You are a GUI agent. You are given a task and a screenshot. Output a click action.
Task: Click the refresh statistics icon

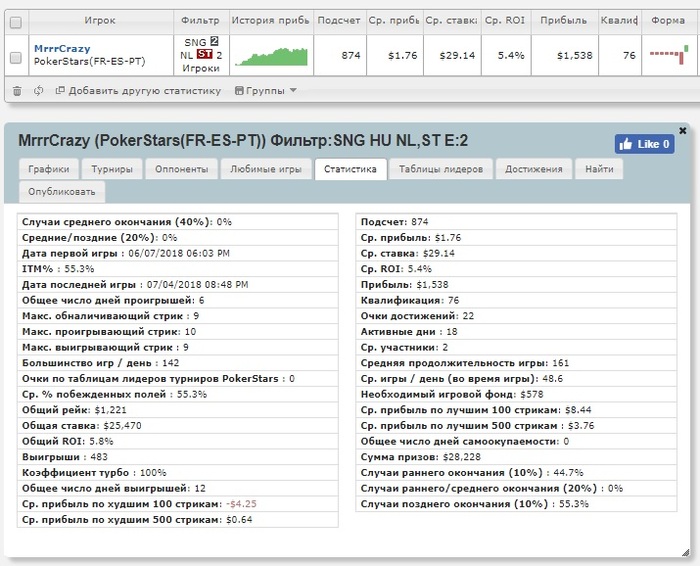(x=39, y=91)
